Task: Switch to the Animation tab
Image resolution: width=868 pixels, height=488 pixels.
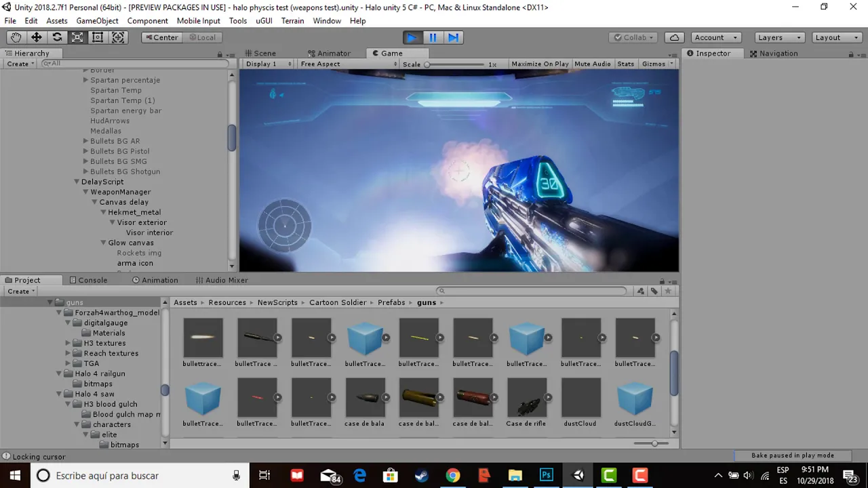Action: [x=155, y=280]
